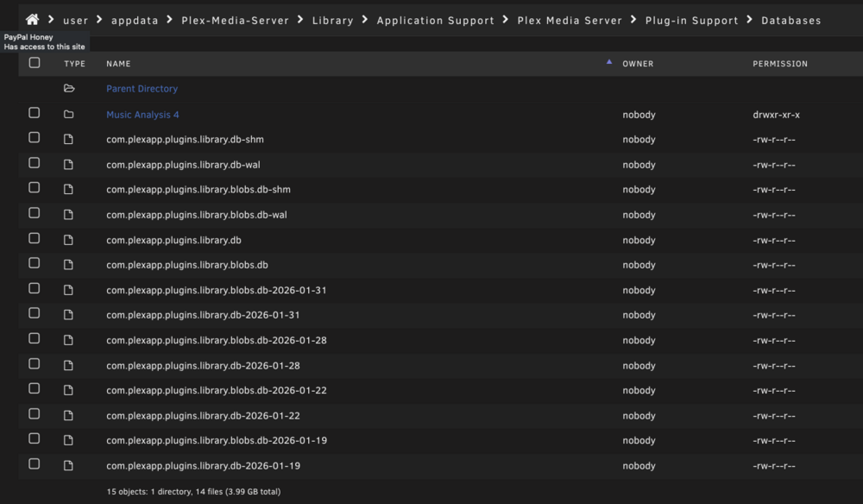Go to Library breadcrumb segment
The width and height of the screenshot is (863, 504).
click(333, 21)
